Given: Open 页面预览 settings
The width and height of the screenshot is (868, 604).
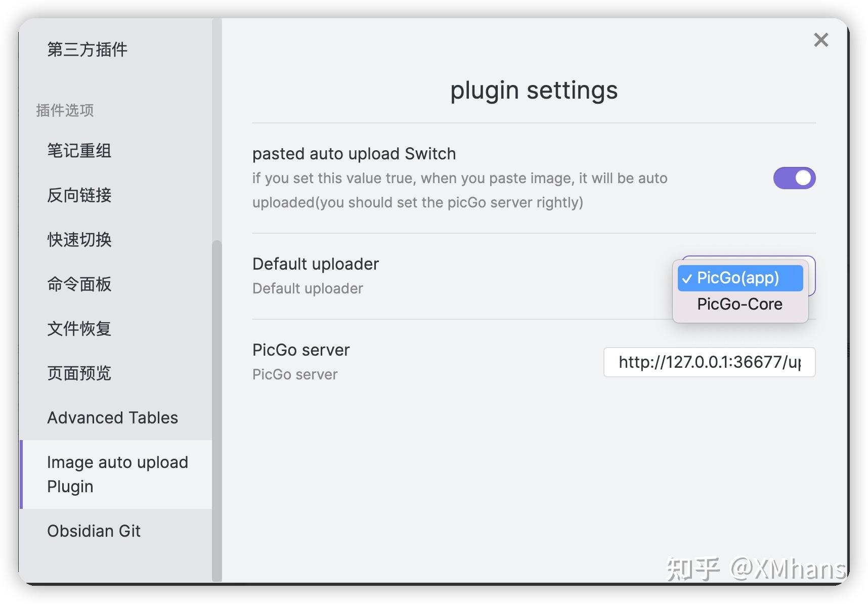Looking at the screenshot, I should 79,373.
